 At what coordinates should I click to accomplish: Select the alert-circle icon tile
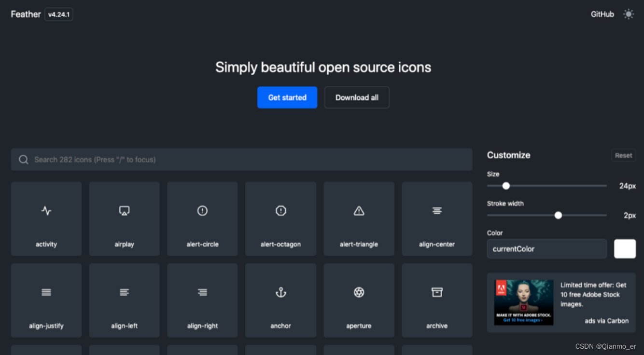coord(202,219)
